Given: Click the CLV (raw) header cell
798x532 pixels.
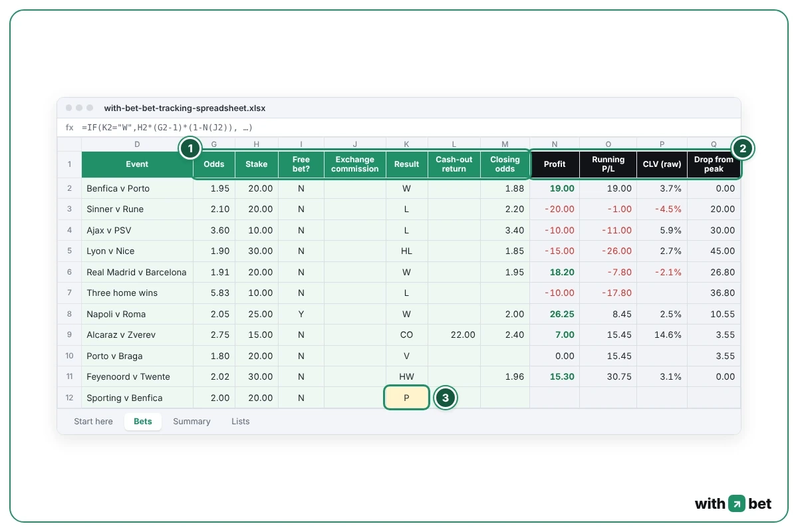Looking at the screenshot, I should (662, 164).
